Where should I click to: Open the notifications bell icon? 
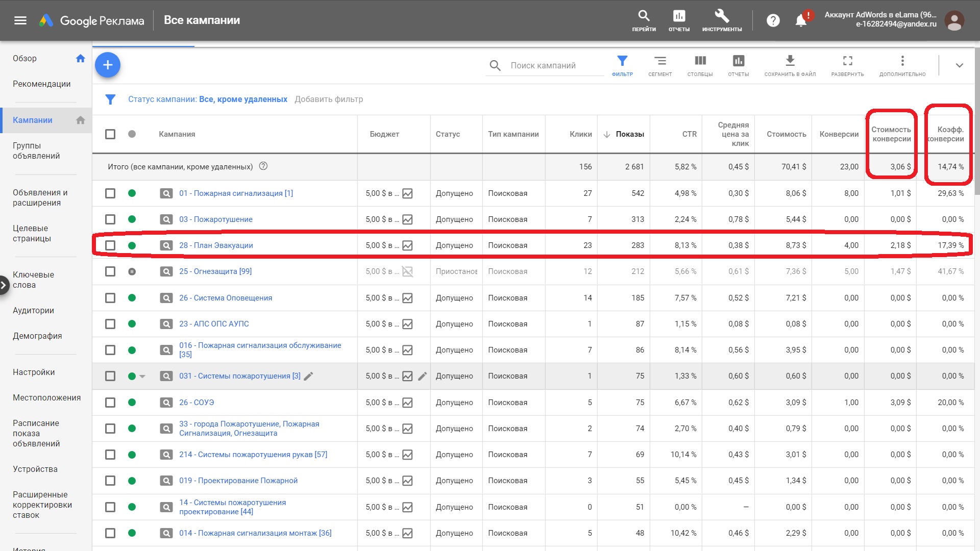pyautogui.click(x=801, y=20)
